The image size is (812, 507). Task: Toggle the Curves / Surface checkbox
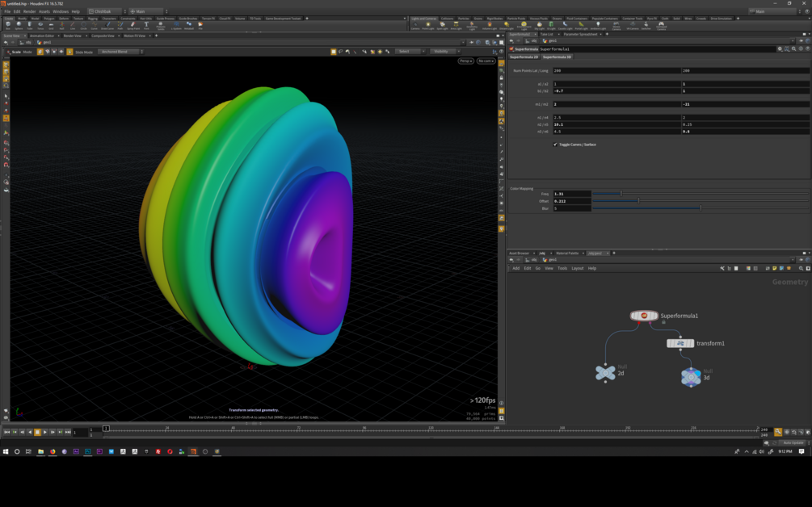555,145
